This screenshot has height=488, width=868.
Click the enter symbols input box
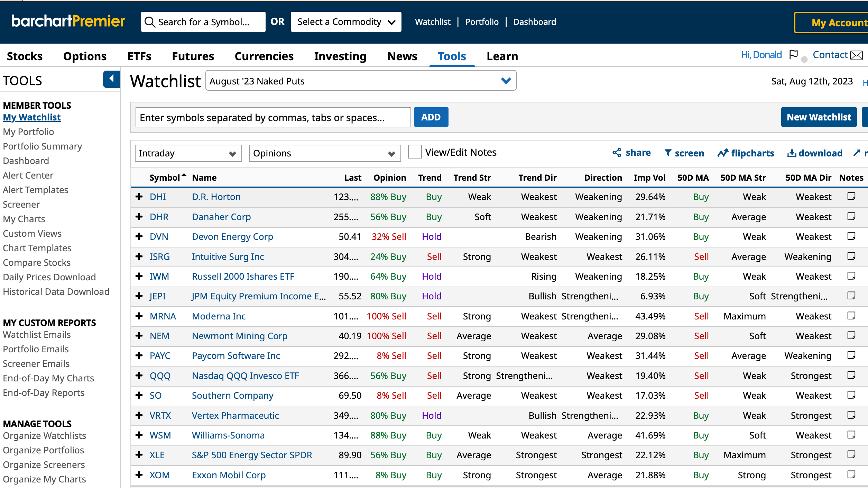(x=273, y=117)
